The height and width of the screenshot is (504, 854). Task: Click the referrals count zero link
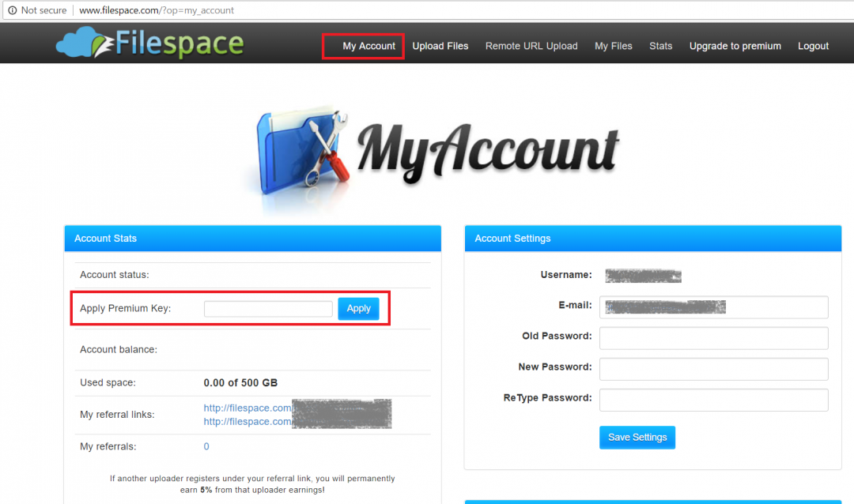click(206, 446)
